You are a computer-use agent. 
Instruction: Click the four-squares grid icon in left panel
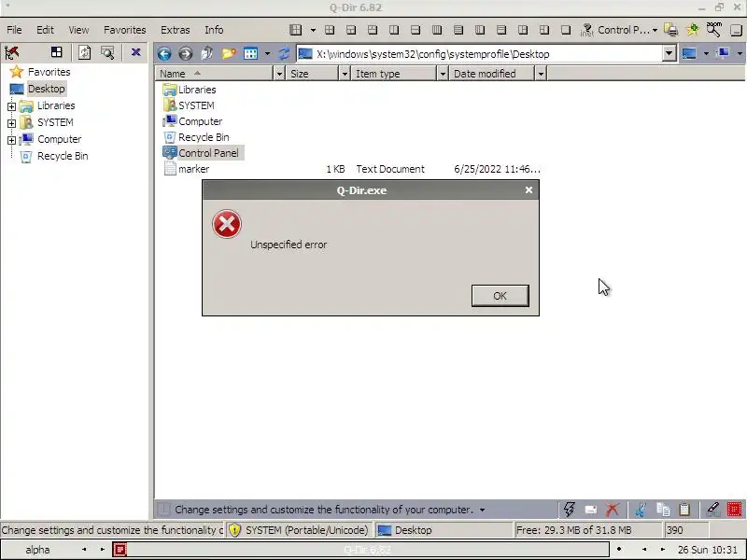click(57, 52)
